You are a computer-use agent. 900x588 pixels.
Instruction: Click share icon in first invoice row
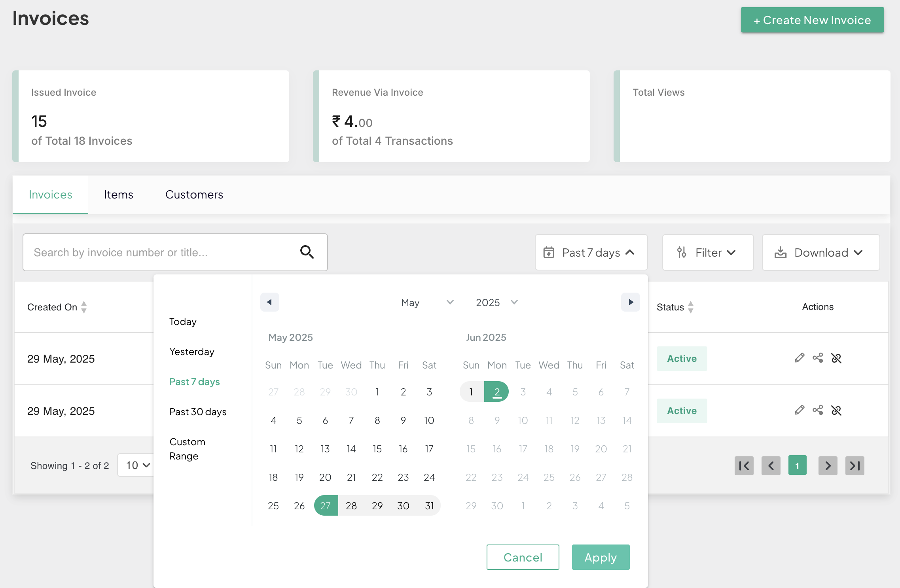tap(818, 358)
